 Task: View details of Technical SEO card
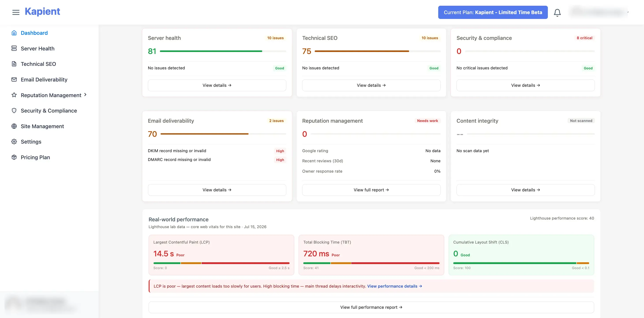pyautogui.click(x=371, y=85)
